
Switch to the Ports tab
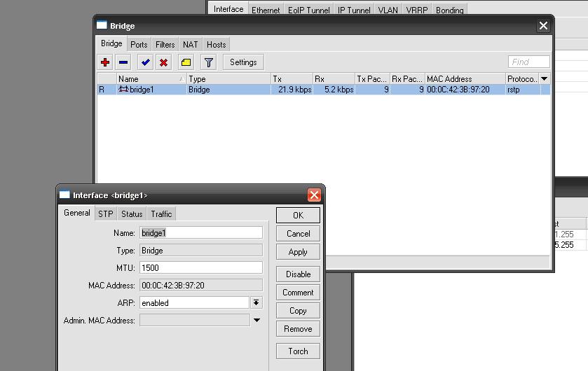(139, 44)
